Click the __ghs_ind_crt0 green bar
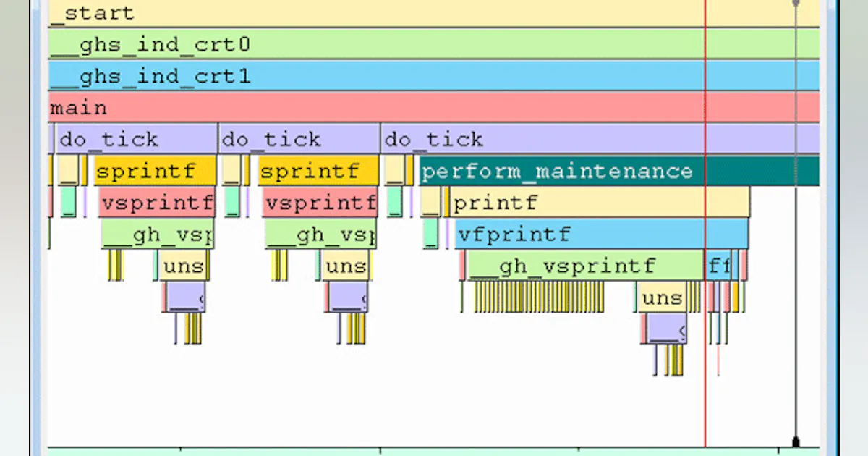Screen dimensions: 868x456 pyautogui.click(x=434, y=45)
